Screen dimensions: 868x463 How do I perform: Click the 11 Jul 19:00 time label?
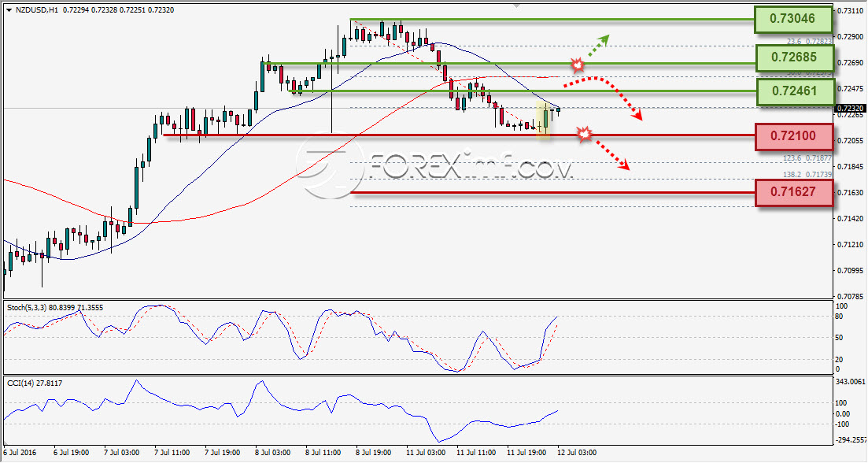[x=526, y=453]
